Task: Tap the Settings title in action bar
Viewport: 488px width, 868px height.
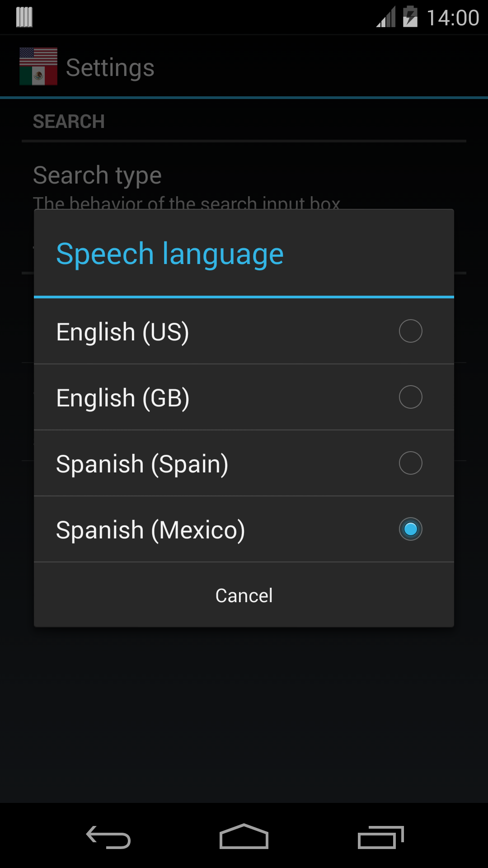Action: (x=110, y=68)
